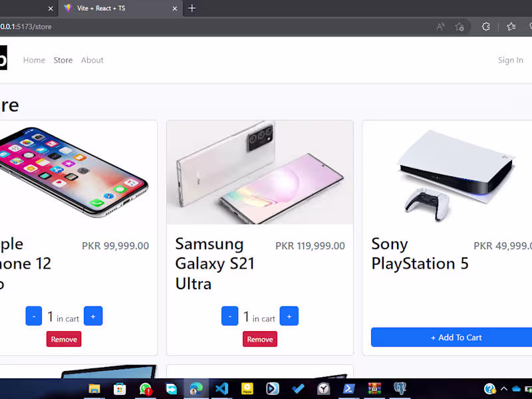Open a new browser tab

click(192, 8)
